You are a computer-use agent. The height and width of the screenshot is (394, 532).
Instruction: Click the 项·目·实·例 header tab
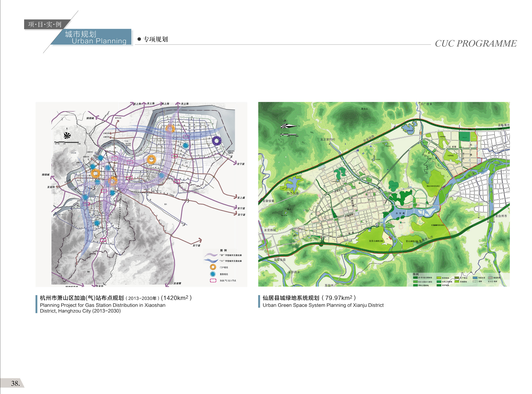[45, 24]
